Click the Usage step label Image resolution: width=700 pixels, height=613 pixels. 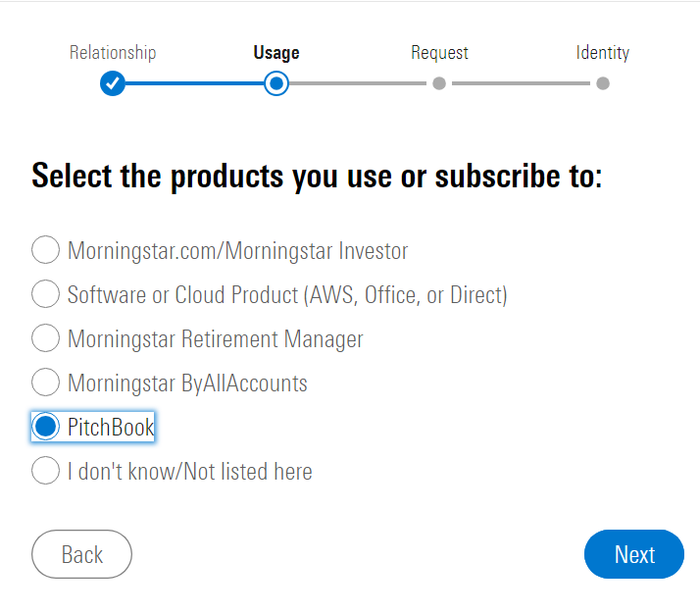(x=276, y=53)
